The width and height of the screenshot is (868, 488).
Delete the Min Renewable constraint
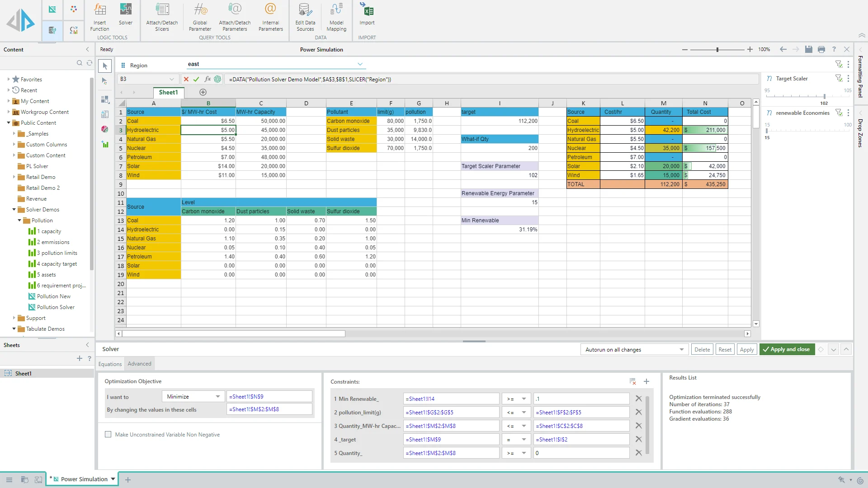638,399
